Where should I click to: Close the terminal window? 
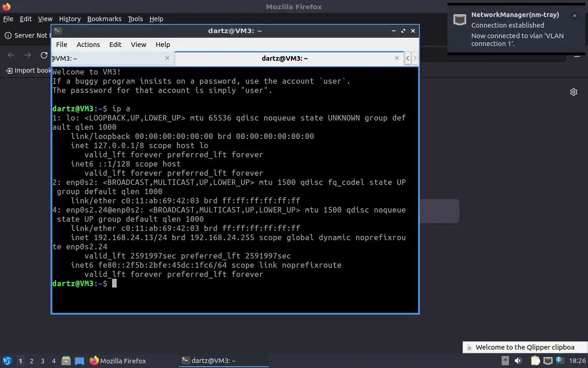click(x=413, y=31)
